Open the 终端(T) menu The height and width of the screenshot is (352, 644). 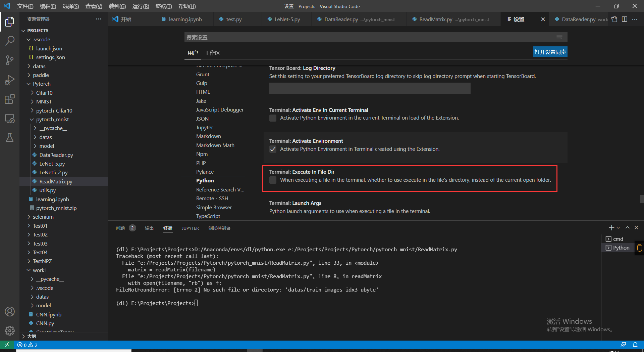pos(163,6)
